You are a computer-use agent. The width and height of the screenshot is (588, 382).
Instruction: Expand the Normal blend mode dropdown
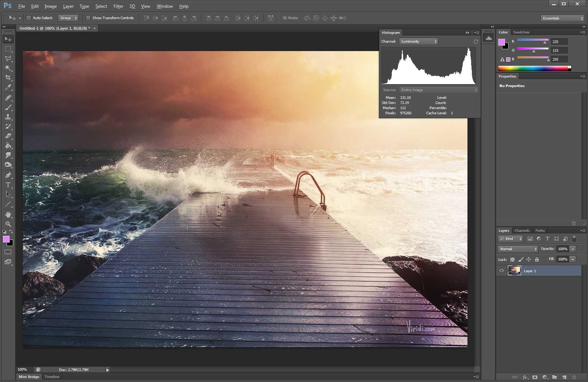(x=518, y=249)
